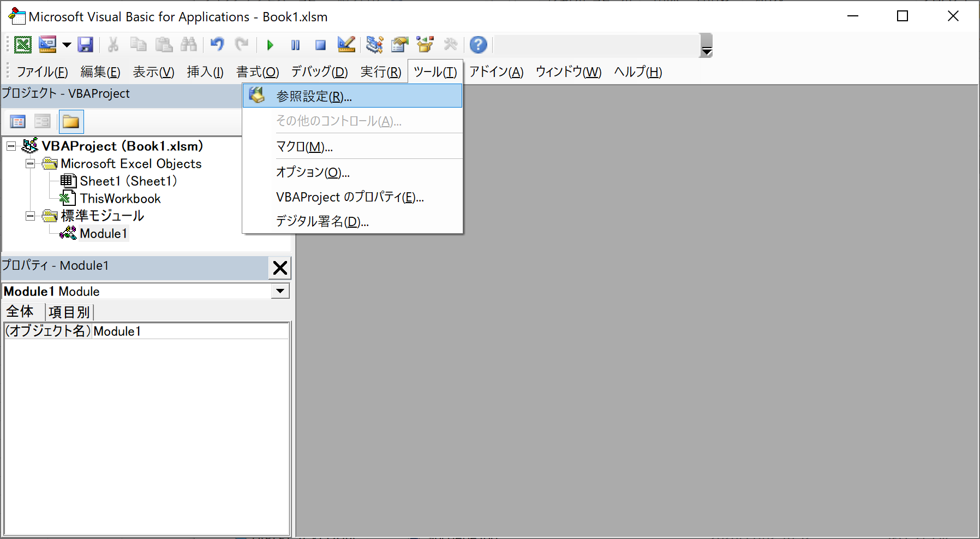Open the デバッグ(D) menu
Image resolution: width=980 pixels, height=539 pixels.
click(320, 72)
